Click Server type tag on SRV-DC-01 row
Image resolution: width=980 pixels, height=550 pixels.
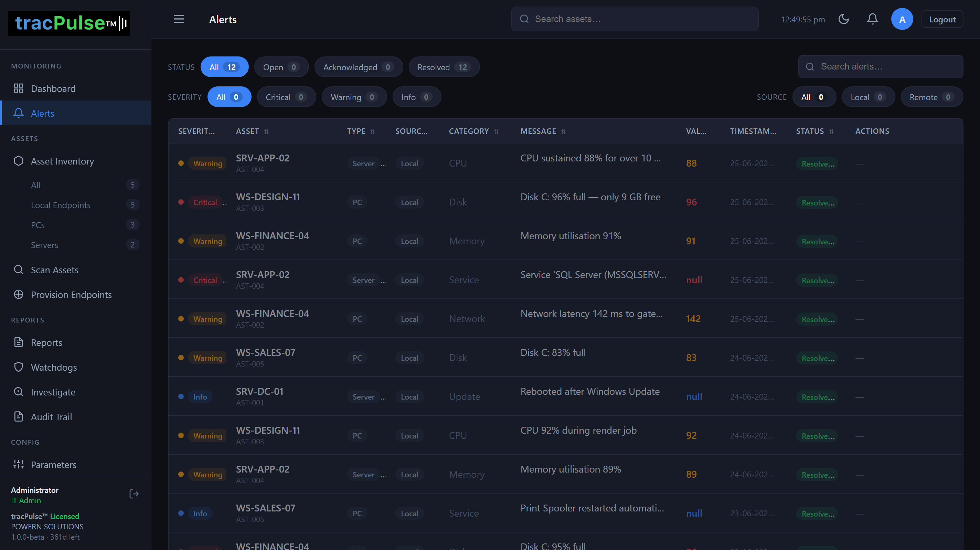click(x=363, y=396)
